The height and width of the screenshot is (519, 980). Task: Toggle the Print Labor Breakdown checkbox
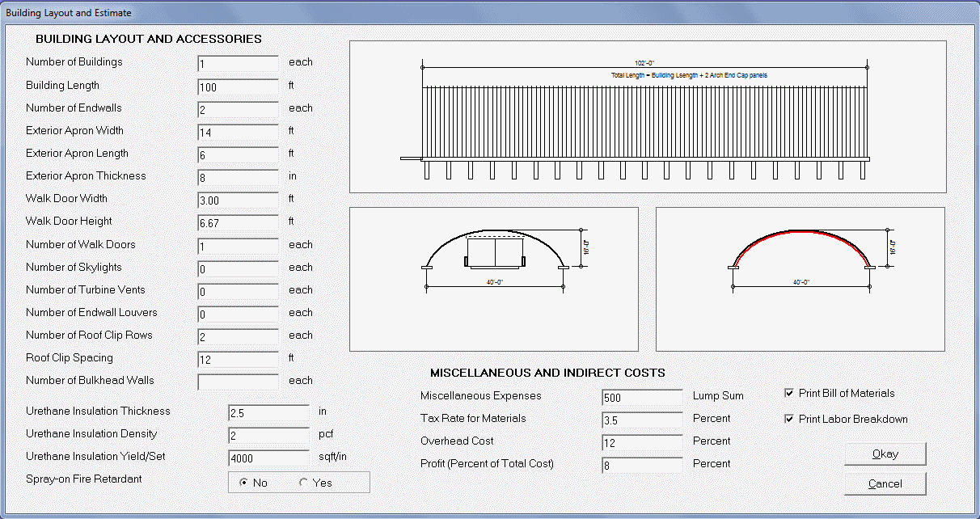click(789, 420)
